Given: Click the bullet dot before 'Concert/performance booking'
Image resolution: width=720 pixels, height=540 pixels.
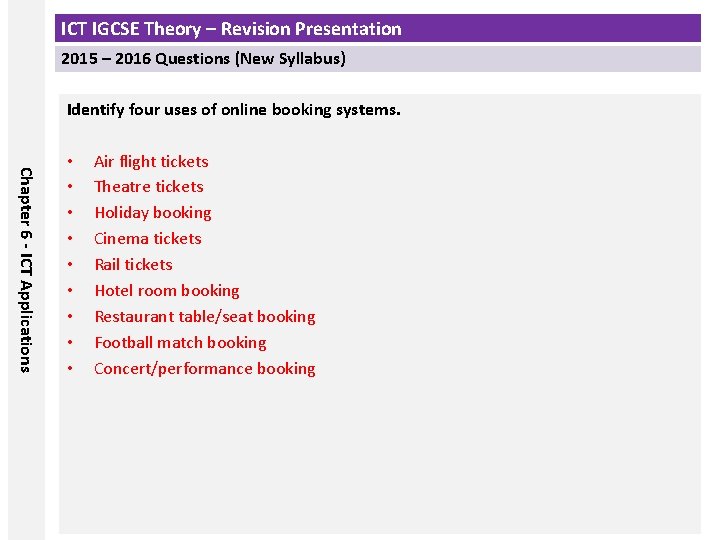Looking at the screenshot, I should (69, 369).
